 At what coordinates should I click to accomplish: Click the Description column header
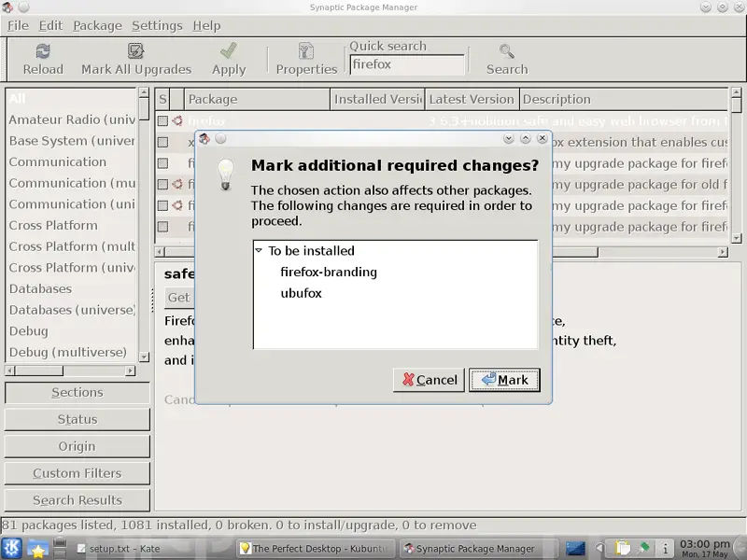[x=624, y=99]
